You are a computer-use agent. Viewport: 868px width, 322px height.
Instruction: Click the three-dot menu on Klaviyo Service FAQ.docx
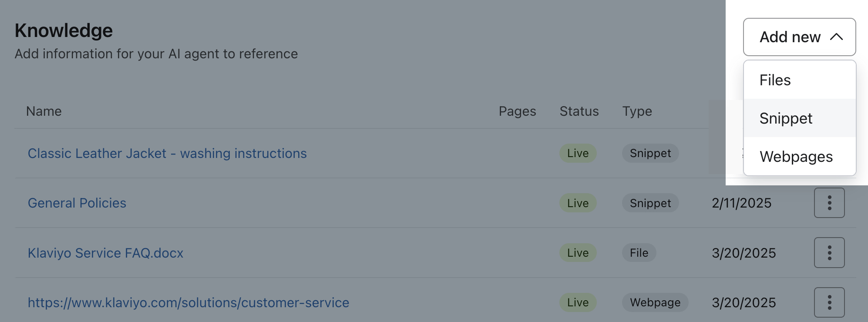pos(829,252)
